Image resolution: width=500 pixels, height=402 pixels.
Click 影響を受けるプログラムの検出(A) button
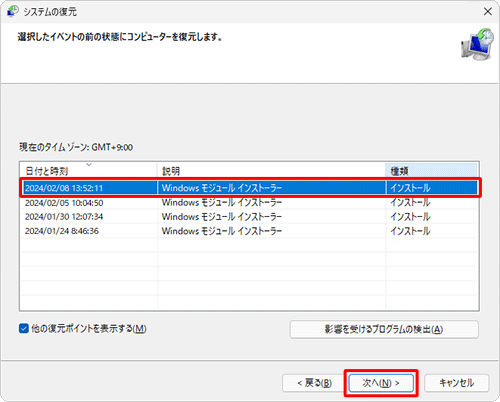pos(384,329)
